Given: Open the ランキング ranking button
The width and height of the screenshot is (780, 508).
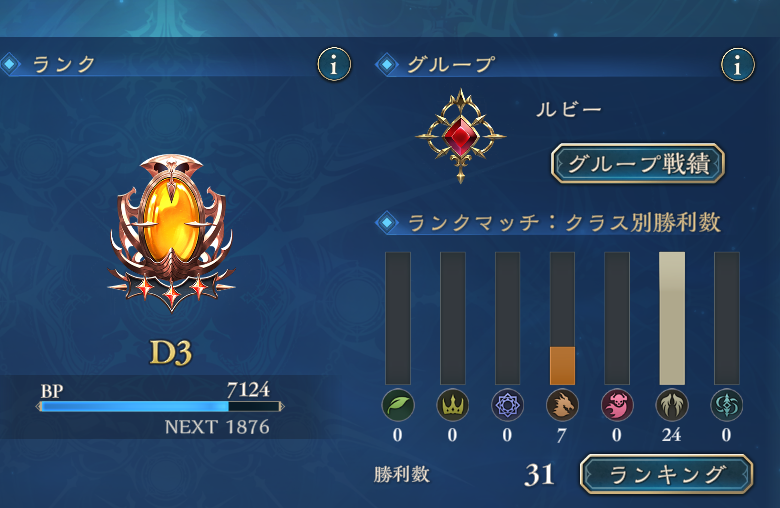Looking at the screenshot, I should (667, 474).
